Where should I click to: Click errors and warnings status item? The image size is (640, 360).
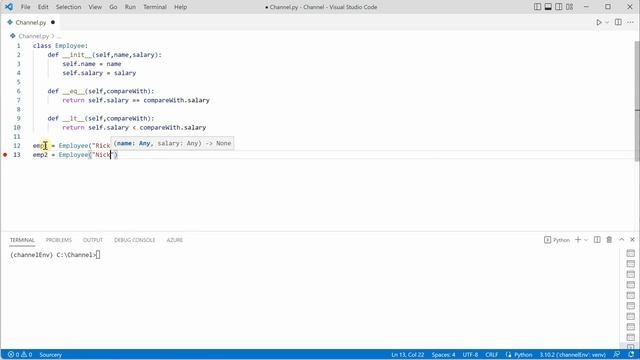pyautogui.click(x=20, y=355)
